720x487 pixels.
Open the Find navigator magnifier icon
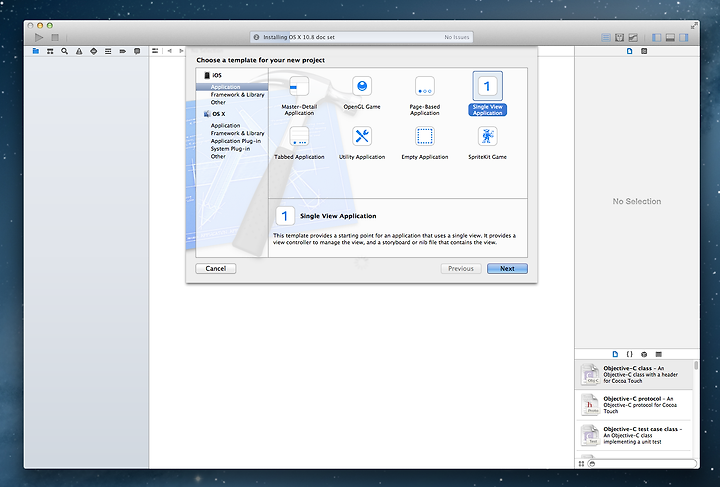tap(65, 51)
